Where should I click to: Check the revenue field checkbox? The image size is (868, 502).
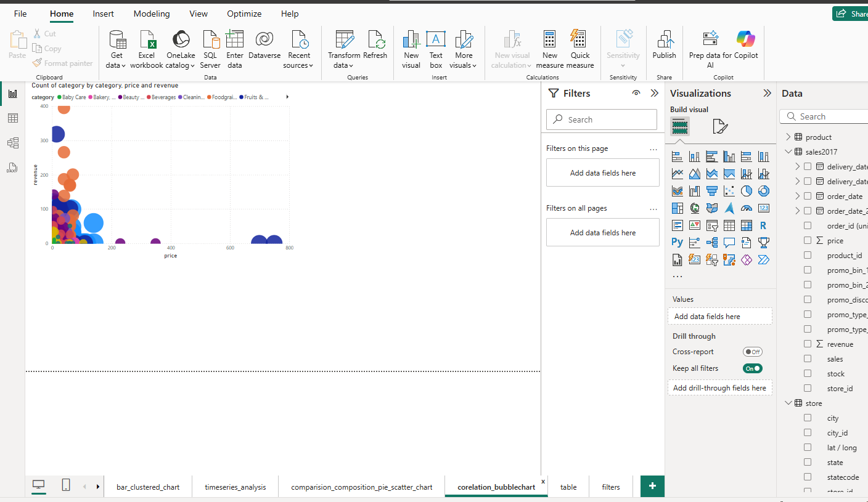click(x=808, y=344)
